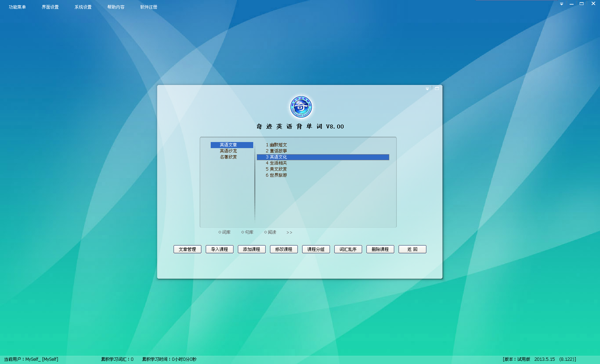This screenshot has height=364, width=600.
Task: Minimize the main application window
Action: 571,4
